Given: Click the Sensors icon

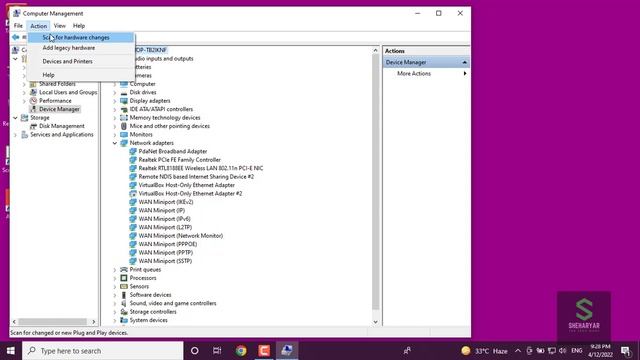Looking at the screenshot, I should [124, 287].
